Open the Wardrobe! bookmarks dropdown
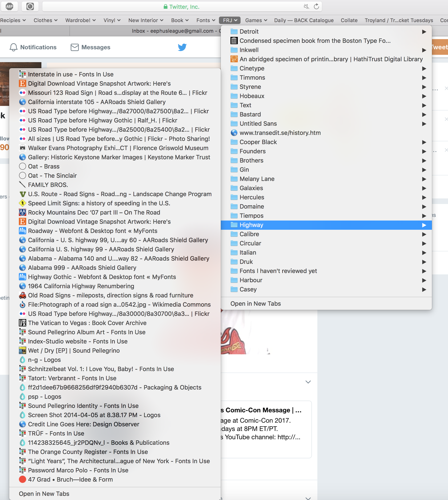 (x=80, y=20)
